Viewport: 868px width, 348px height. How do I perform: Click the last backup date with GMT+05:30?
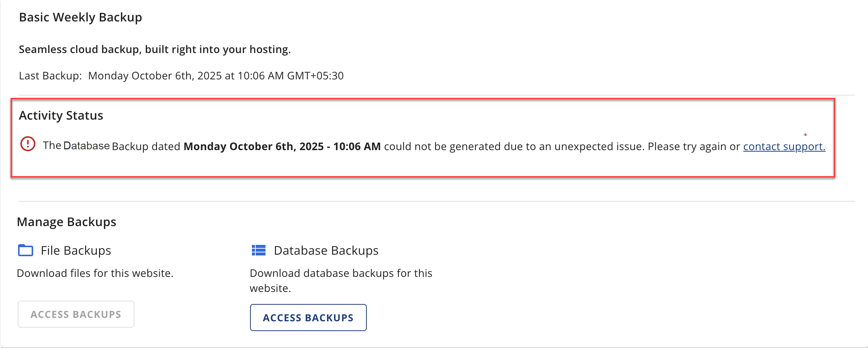pyautogui.click(x=216, y=76)
